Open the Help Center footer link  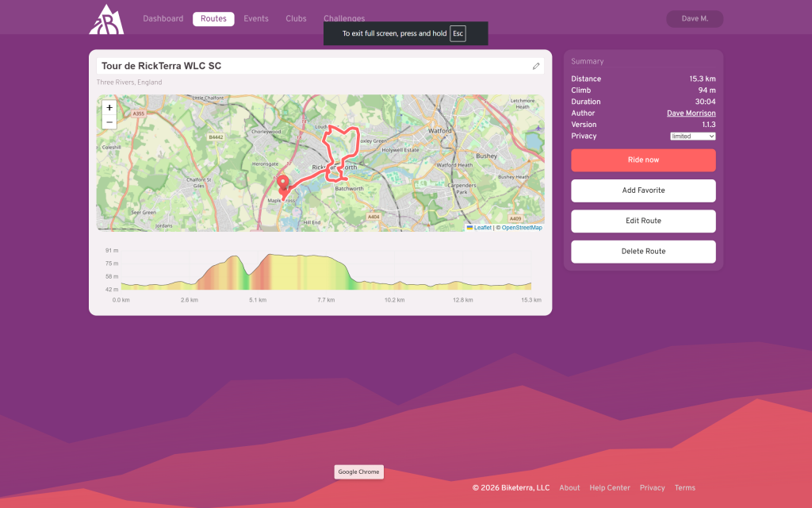point(609,488)
